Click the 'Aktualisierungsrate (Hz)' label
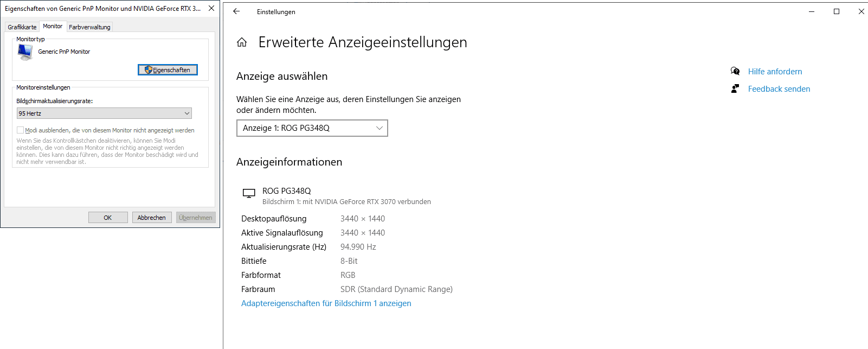 (284, 247)
